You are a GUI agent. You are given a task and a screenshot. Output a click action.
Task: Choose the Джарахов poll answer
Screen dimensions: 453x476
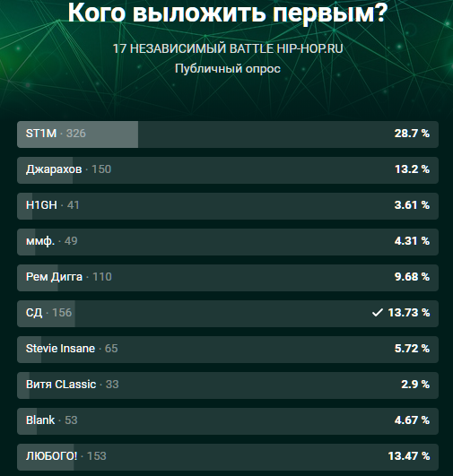point(228,170)
